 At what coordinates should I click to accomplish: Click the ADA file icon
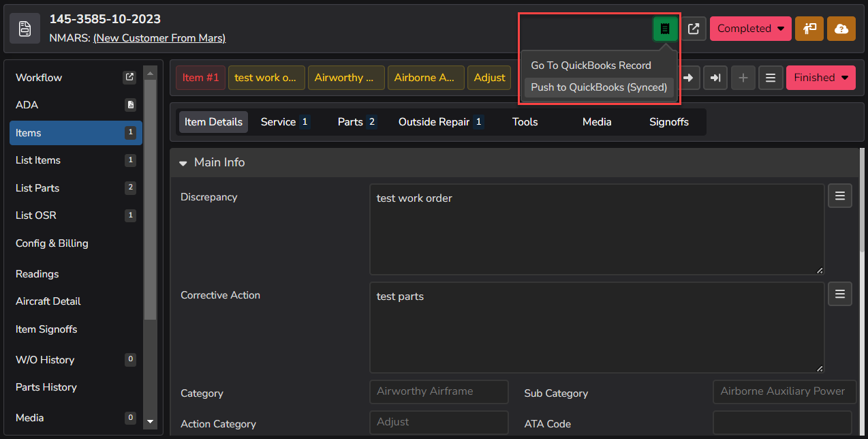[x=131, y=105]
